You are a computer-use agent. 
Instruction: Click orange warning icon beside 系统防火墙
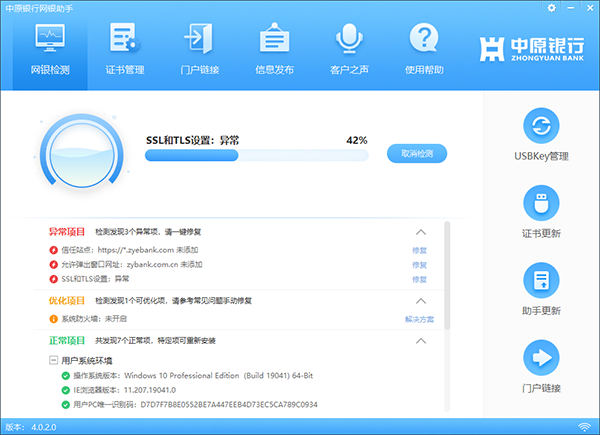[x=54, y=319]
